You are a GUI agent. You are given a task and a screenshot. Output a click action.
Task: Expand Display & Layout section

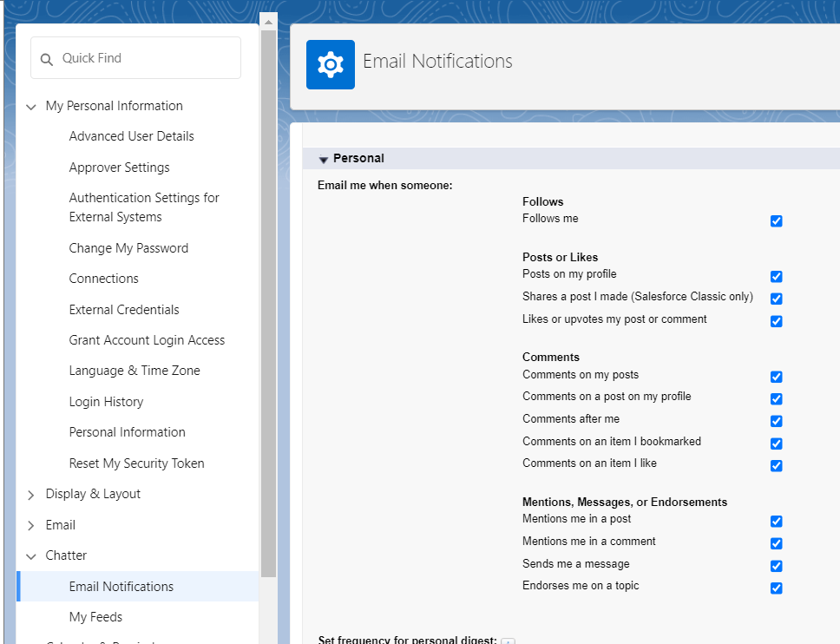coord(31,495)
